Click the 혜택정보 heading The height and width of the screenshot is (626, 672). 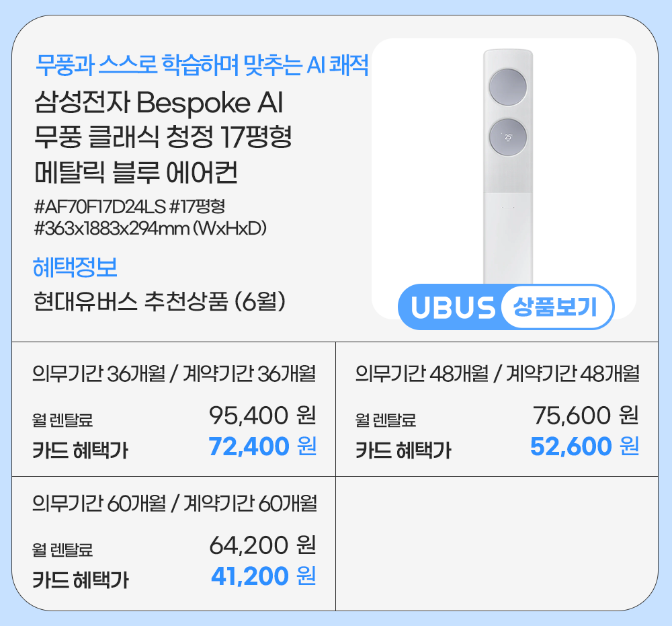(75, 268)
